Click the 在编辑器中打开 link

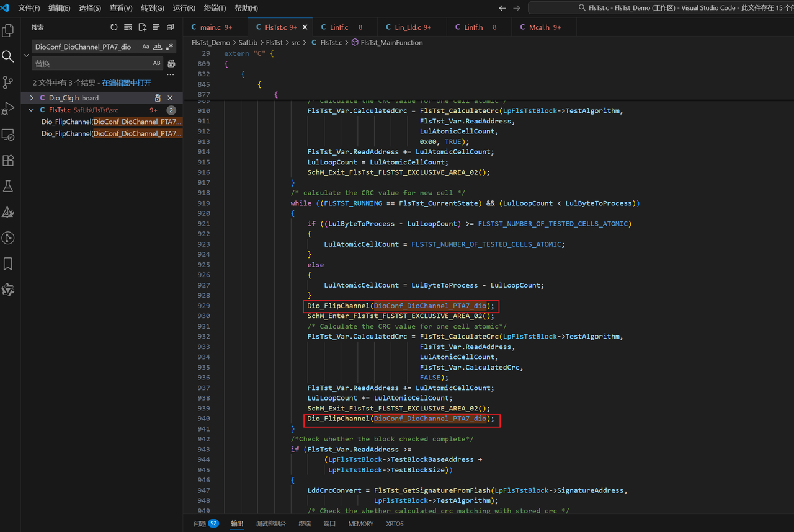tap(127, 82)
